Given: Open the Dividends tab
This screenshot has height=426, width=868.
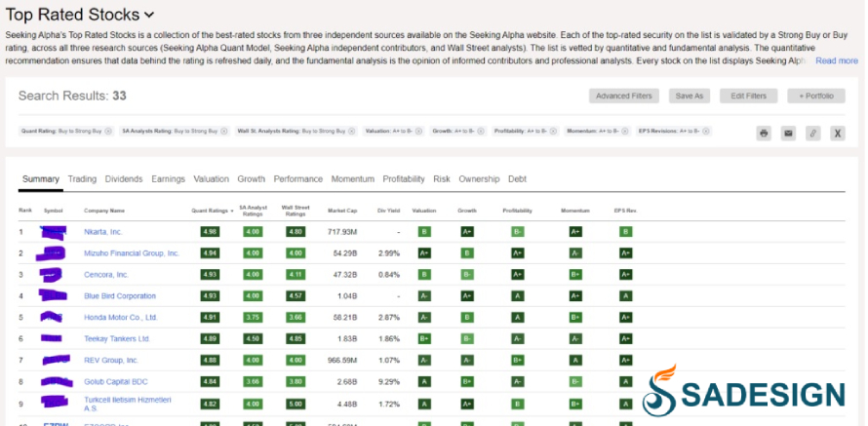Looking at the screenshot, I should coord(124,179).
